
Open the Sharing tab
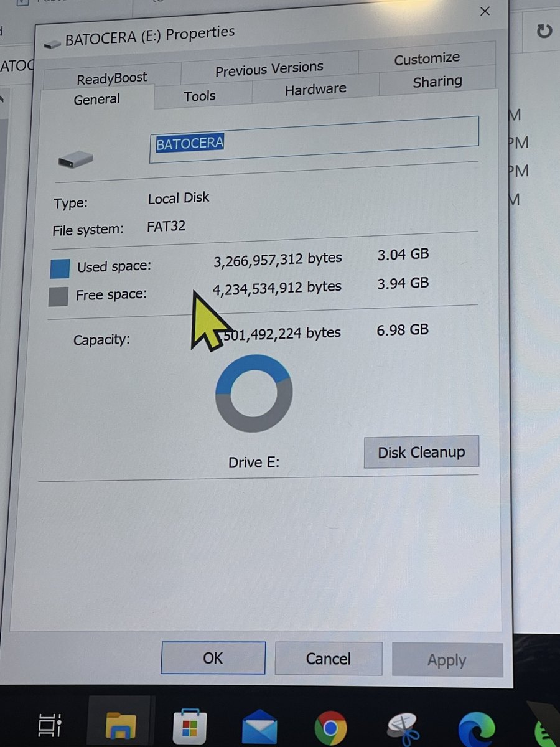pos(437,82)
